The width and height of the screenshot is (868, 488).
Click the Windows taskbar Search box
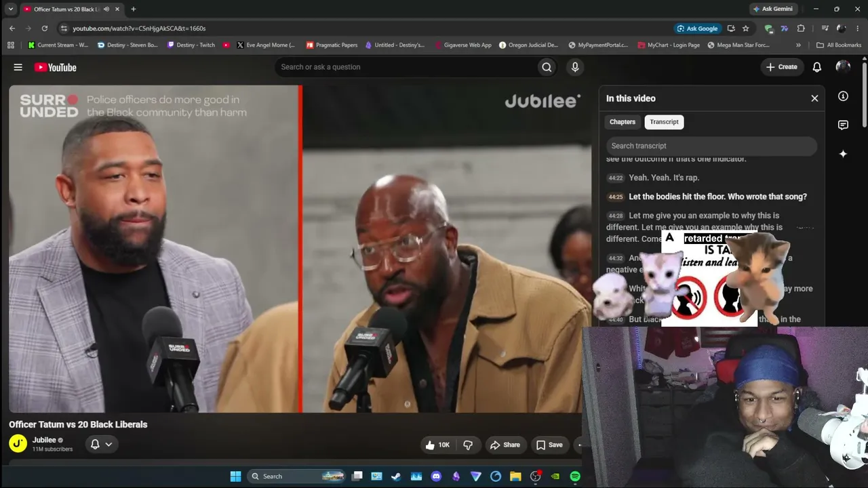[296, 476]
